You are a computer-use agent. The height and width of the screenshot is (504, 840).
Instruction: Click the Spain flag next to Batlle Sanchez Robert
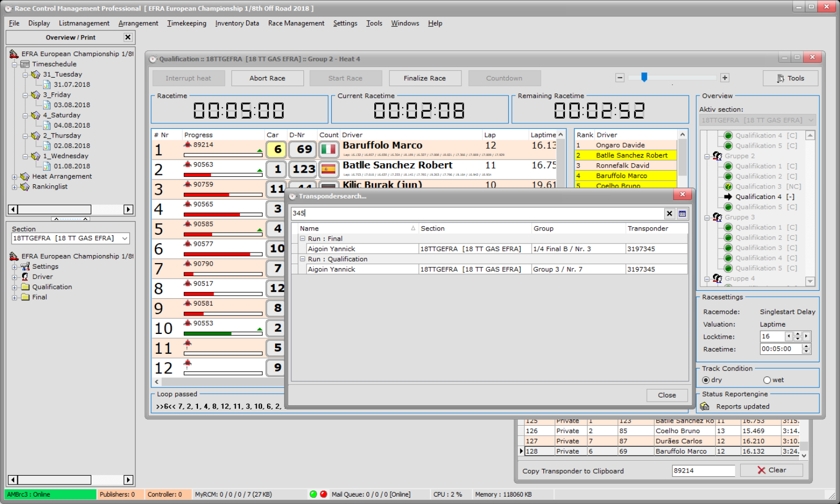329,169
